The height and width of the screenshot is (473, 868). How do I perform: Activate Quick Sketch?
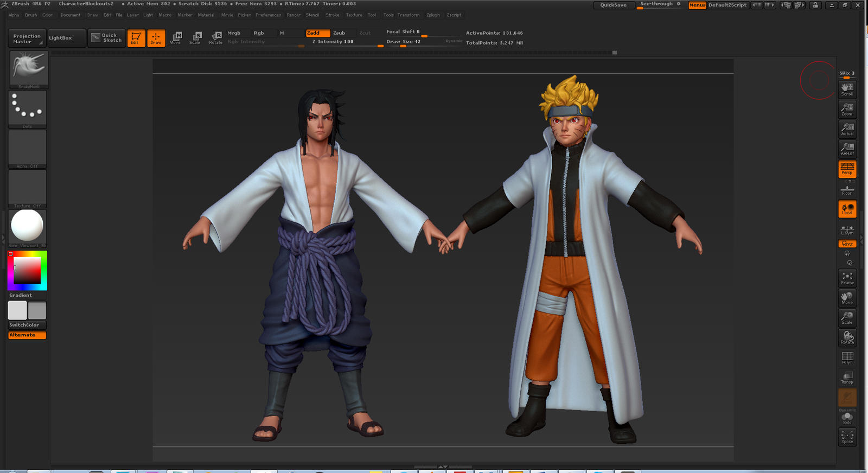tap(107, 38)
